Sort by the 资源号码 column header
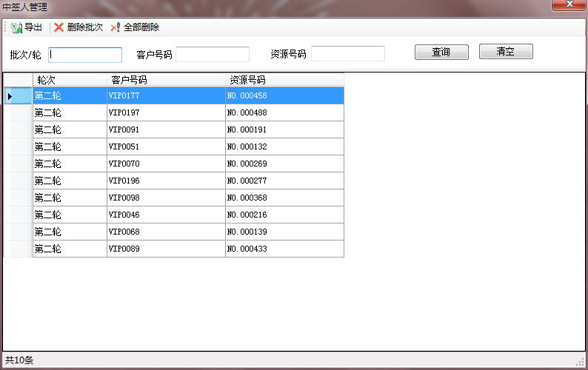The image size is (588, 370). click(284, 80)
